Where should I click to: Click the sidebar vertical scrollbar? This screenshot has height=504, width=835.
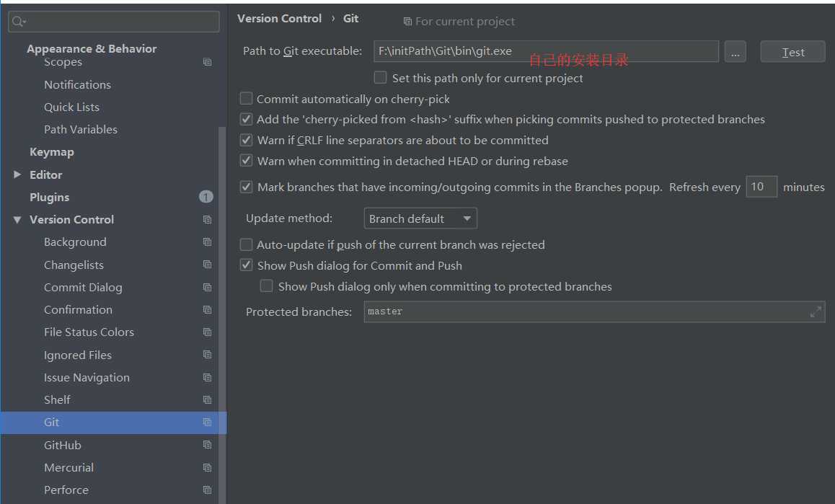222,314
